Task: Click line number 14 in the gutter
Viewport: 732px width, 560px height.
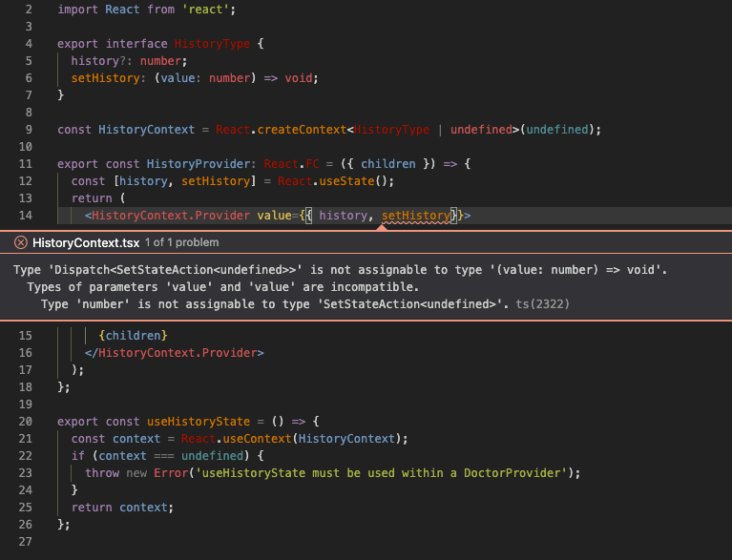Action: coord(25,216)
